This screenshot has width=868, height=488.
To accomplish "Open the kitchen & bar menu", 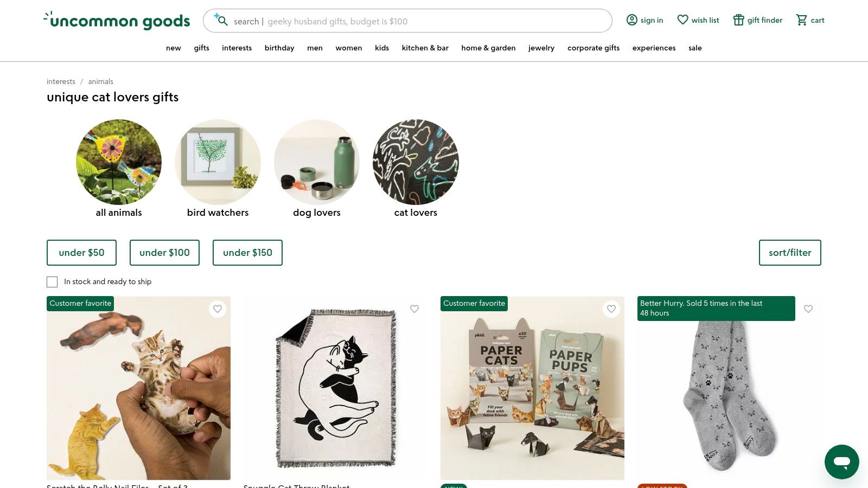I will (425, 48).
